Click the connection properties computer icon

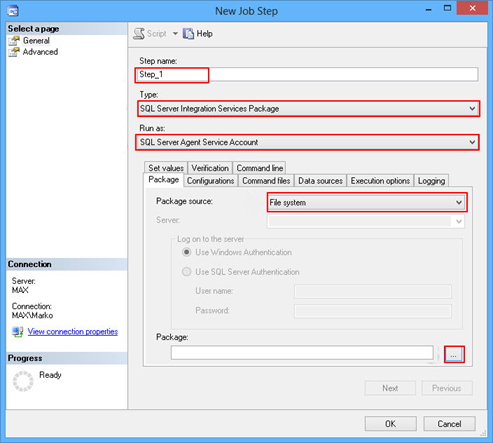pos(18,332)
